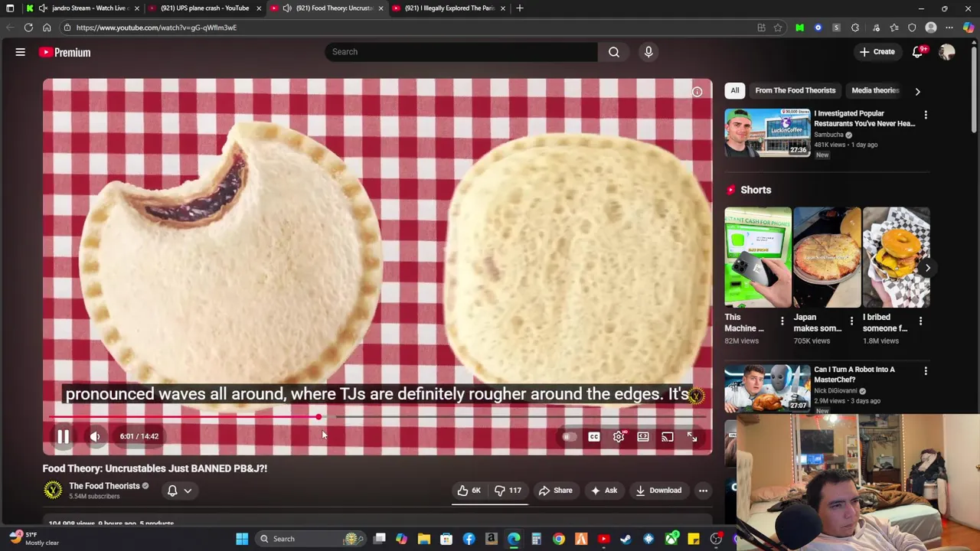
Task: Dislike the video with thumbs down 117
Action: coord(508,491)
